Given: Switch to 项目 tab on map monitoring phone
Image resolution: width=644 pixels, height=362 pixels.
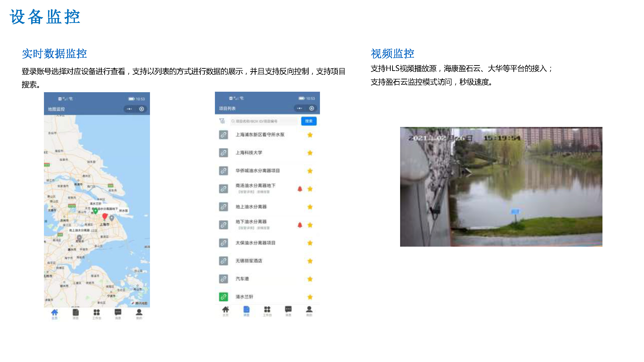Looking at the screenshot, I should click(76, 314).
